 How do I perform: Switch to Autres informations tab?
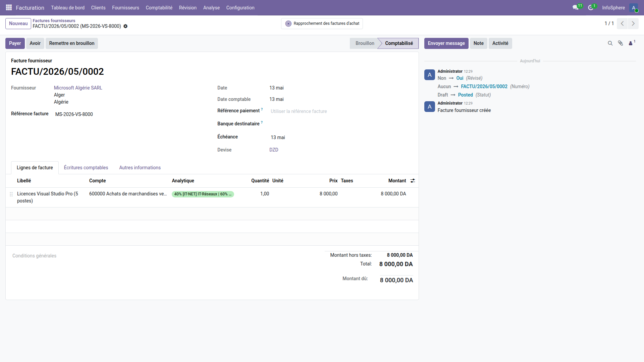click(140, 168)
